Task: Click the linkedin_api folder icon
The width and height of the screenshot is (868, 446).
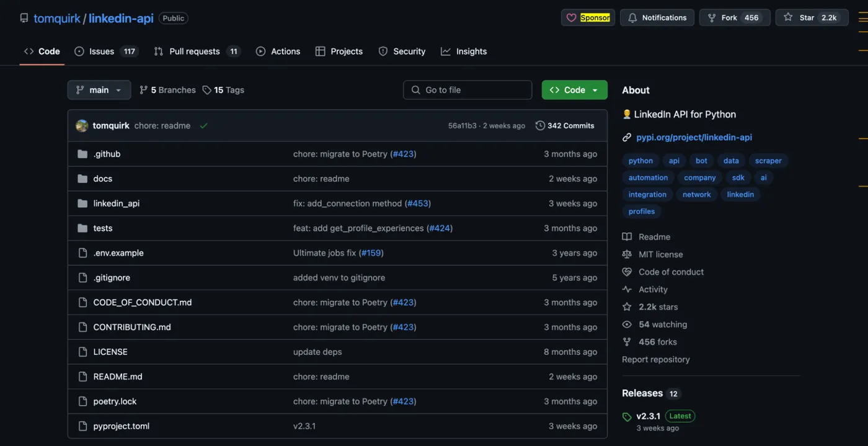Action: pyautogui.click(x=82, y=203)
